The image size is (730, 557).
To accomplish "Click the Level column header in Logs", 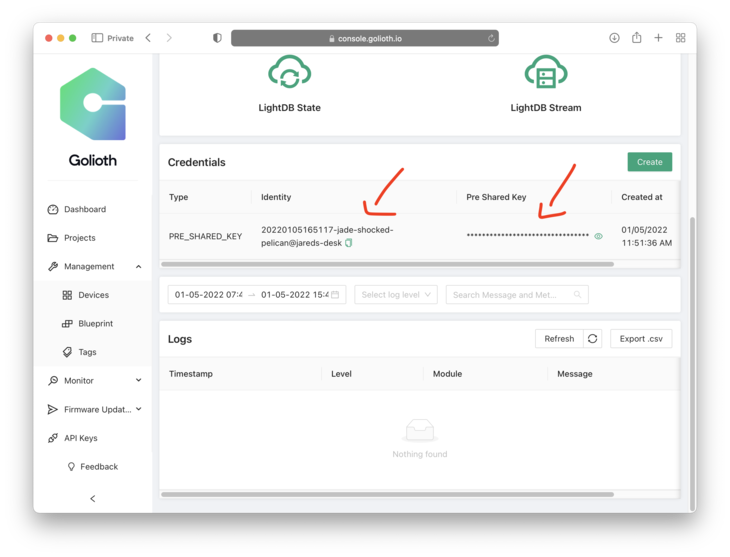I will [x=341, y=374].
